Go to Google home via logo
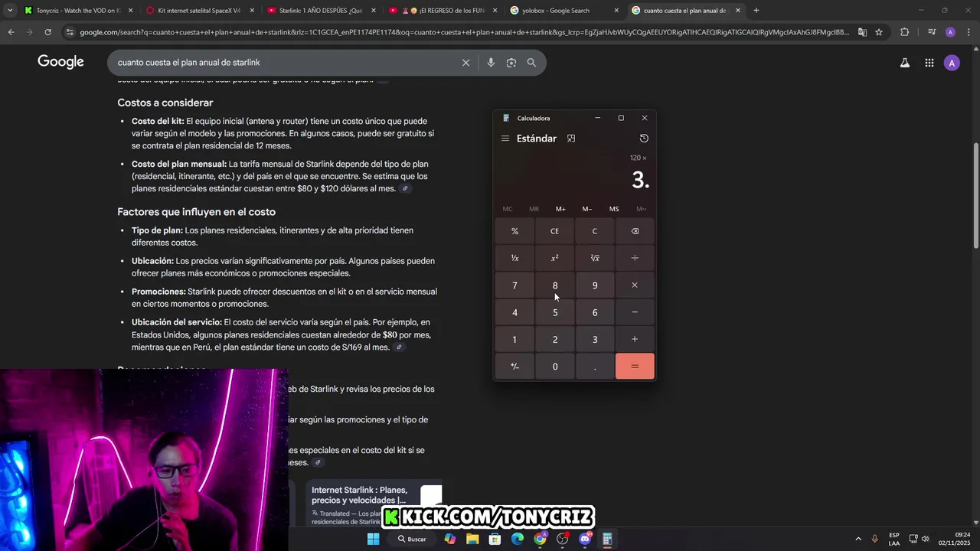The height and width of the screenshot is (551, 980). (x=60, y=62)
